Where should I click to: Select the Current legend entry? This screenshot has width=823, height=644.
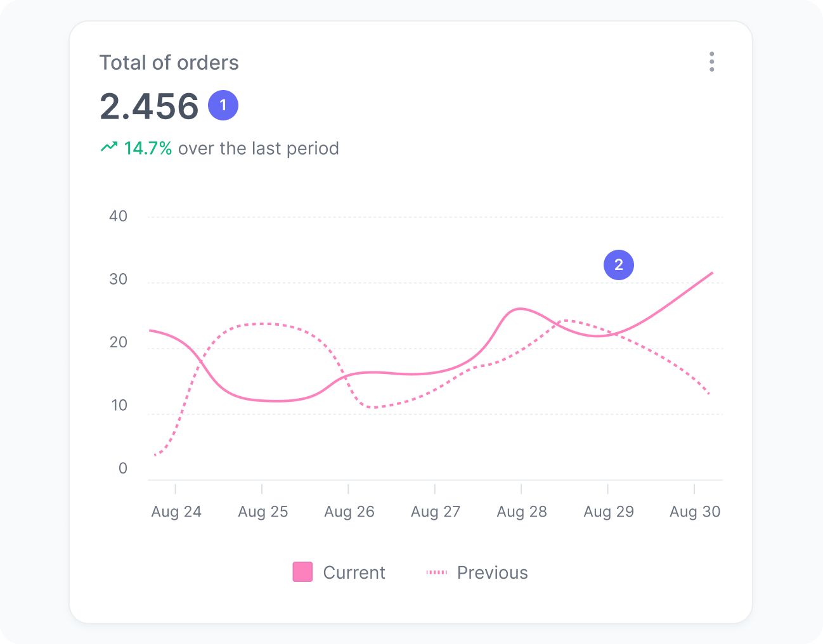[x=354, y=572]
